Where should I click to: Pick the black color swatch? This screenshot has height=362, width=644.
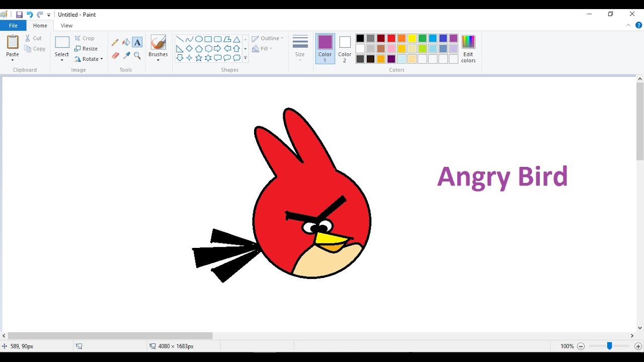(x=360, y=38)
